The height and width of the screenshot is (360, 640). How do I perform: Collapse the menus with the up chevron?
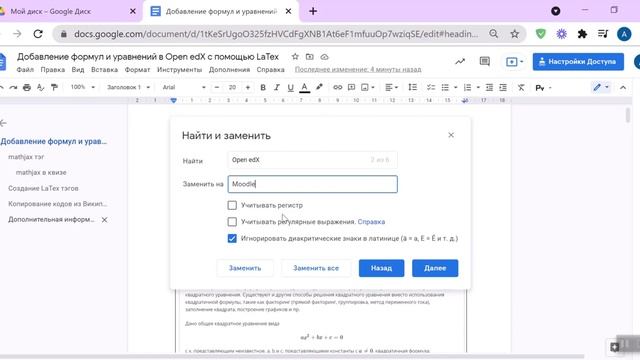(623, 87)
